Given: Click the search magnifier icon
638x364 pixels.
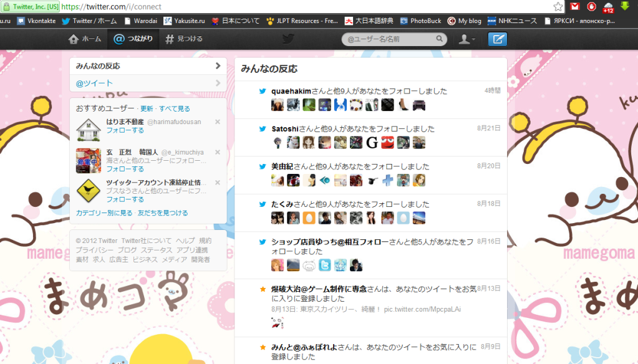Looking at the screenshot, I should point(440,39).
